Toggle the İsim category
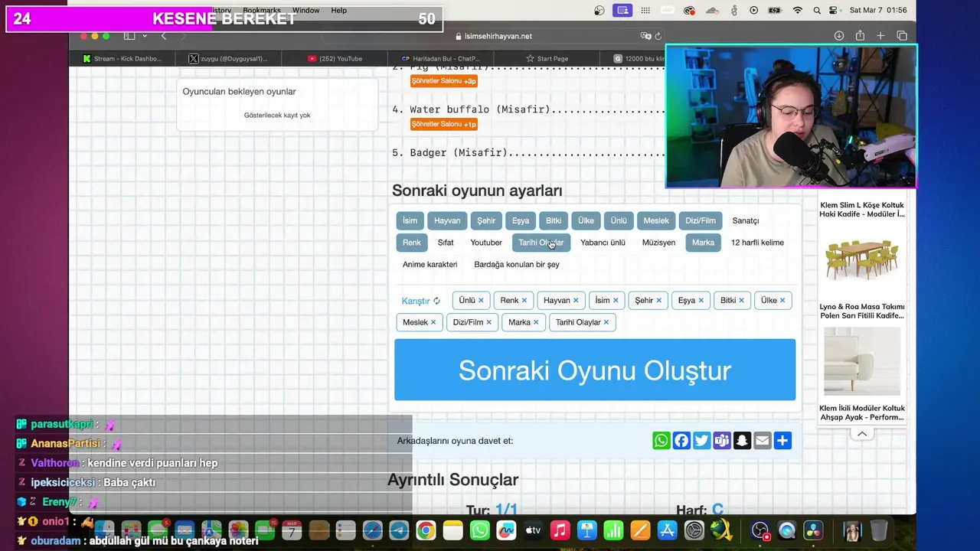Screen dimensions: 980x551 coord(410,220)
